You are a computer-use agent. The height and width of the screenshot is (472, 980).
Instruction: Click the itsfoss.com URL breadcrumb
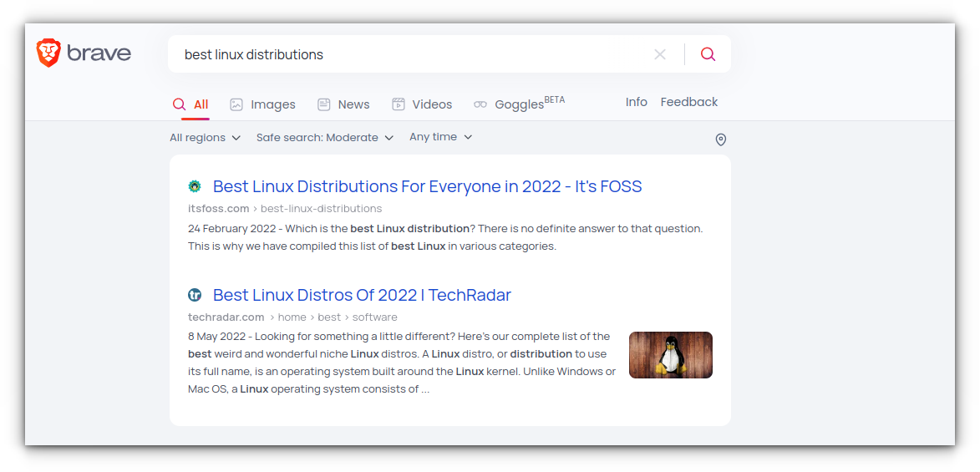[x=285, y=208]
